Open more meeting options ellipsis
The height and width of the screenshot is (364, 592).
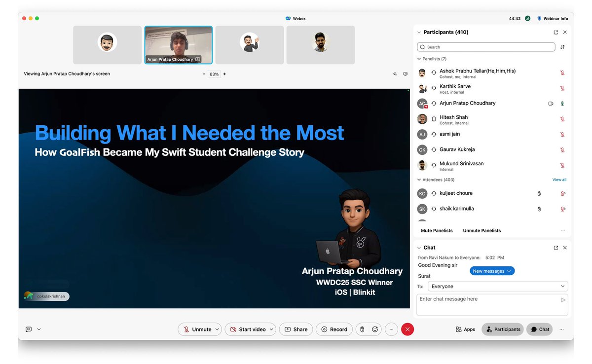(x=391, y=329)
